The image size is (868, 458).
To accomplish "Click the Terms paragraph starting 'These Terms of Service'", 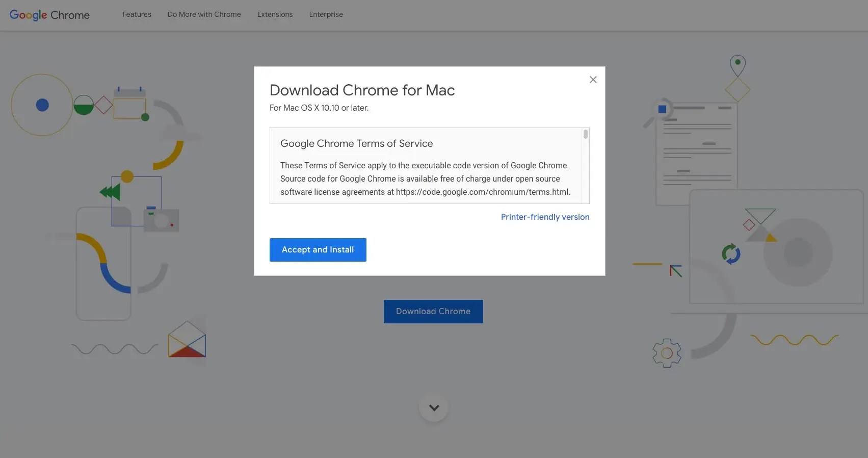I will (x=426, y=179).
